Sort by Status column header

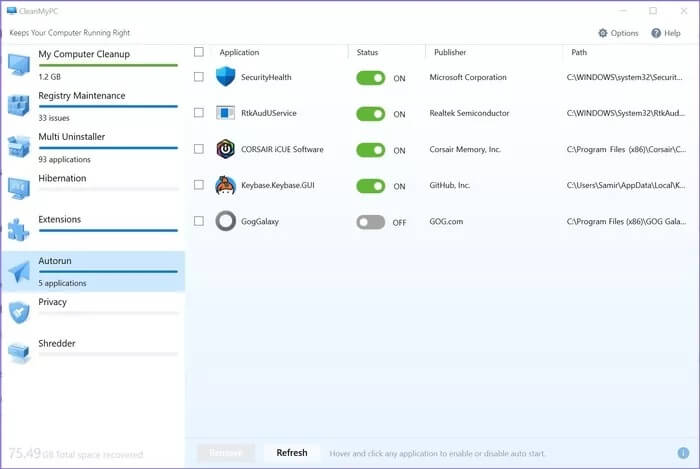click(x=367, y=52)
